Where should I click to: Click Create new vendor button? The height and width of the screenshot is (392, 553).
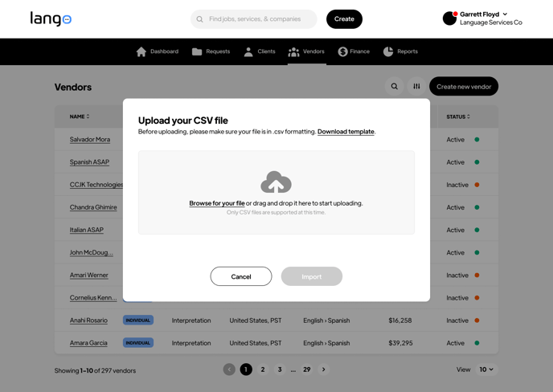[464, 87]
